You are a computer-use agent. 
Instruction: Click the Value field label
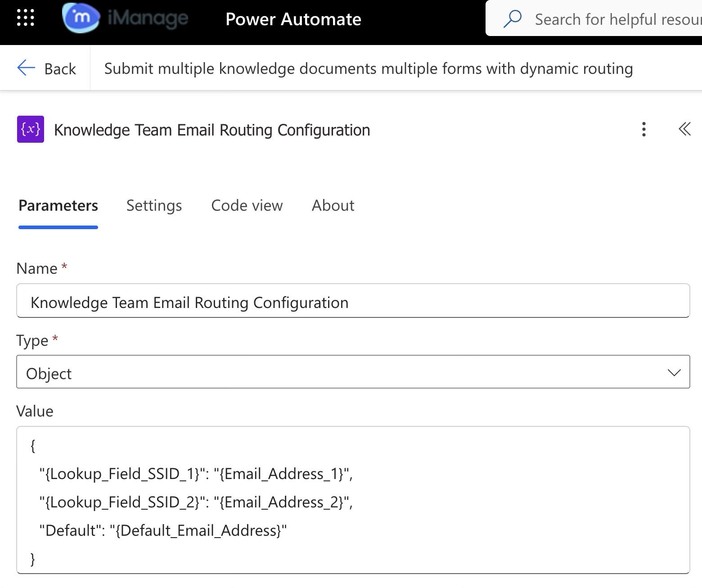[x=35, y=411]
